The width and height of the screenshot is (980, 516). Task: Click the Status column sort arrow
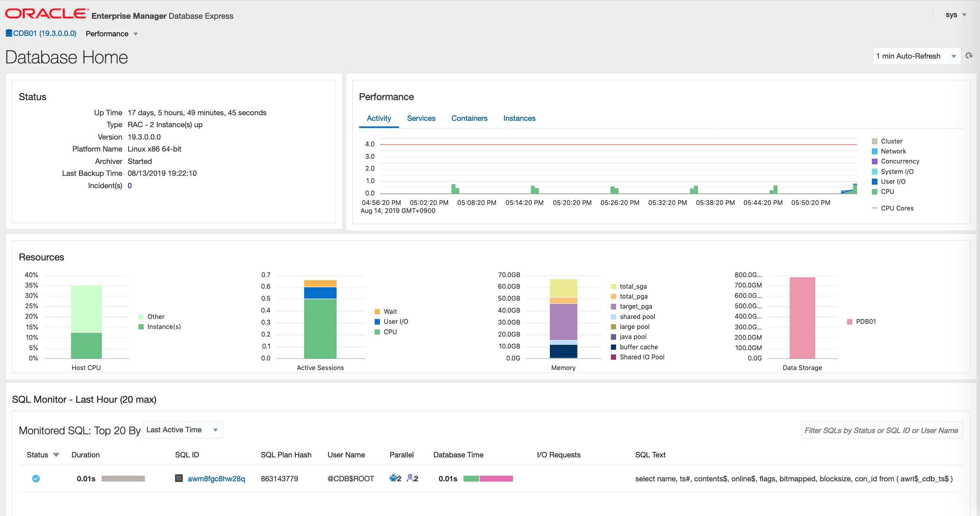[x=56, y=455]
